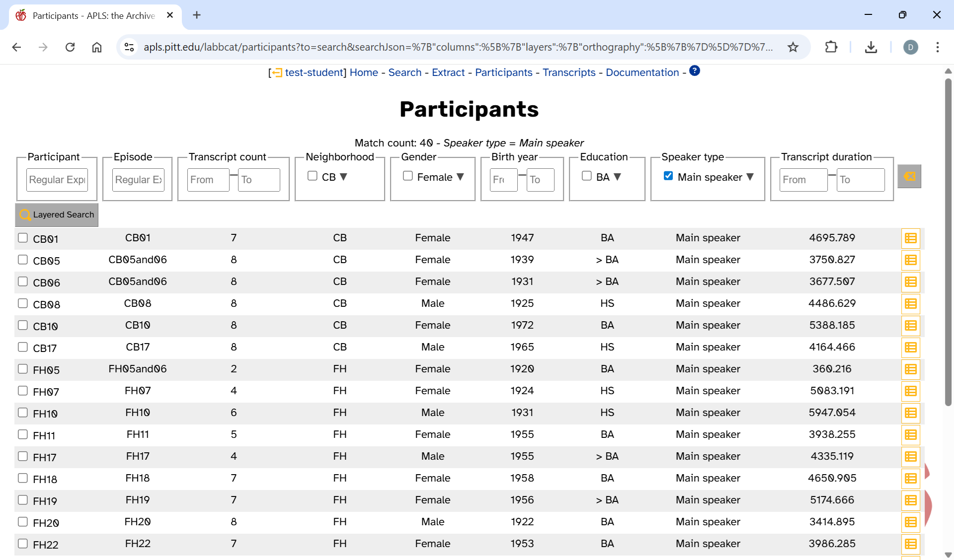This screenshot has width=954, height=560.
Task: Open the Documentation link
Action: pyautogui.click(x=642, y=72)
